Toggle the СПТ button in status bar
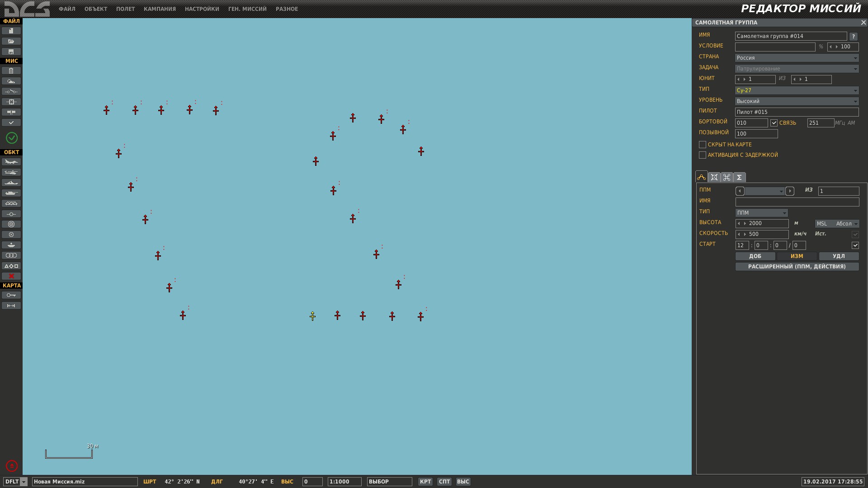The height and width of the screenshot is (488, 868). tap(444, 482)
